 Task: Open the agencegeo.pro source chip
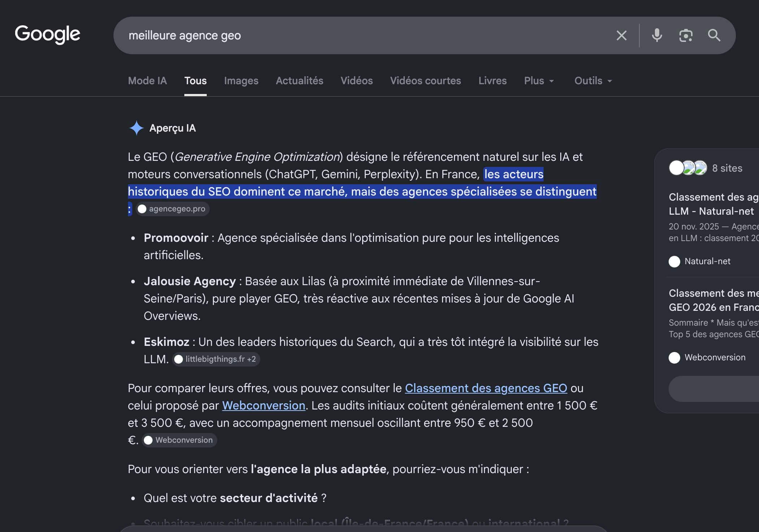click(x=172, y=209)
